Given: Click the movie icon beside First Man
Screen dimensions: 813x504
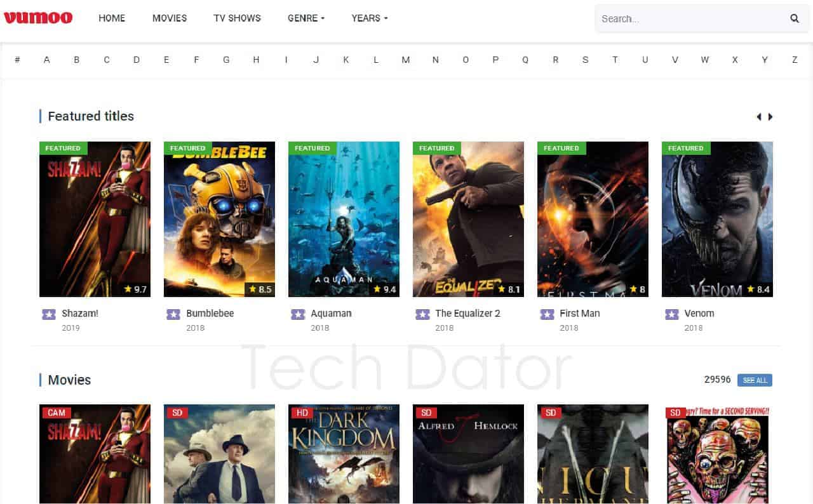Looking at the screenshot, I should [547, 314].
